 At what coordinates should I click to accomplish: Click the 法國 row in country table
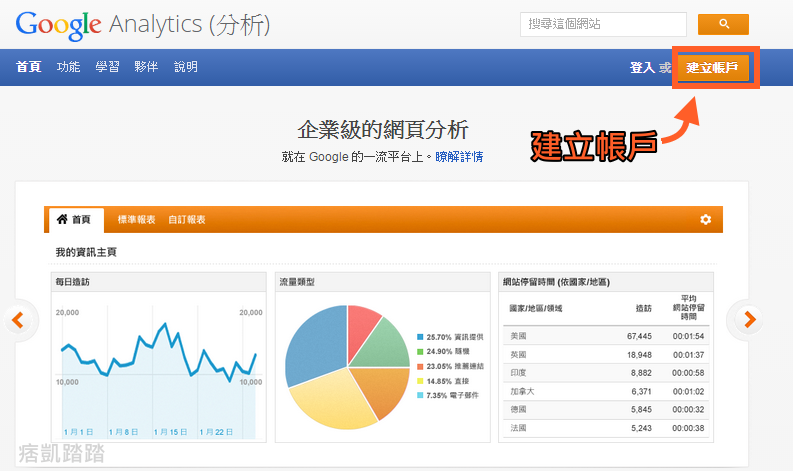(x=606, y=428)
